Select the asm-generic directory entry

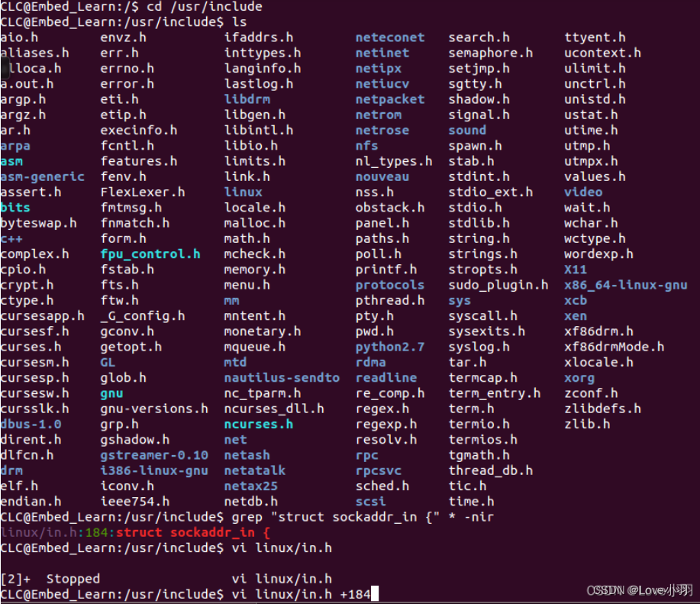click(x=43, y=176)
